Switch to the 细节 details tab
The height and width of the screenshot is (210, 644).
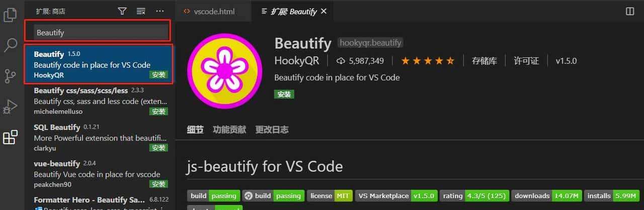tap(195, 130)
